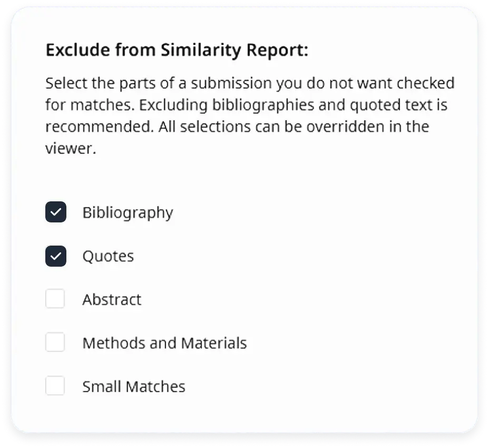Select the Methods and Materials label
The image size is (489, 448).
click(x=164, y=342)
